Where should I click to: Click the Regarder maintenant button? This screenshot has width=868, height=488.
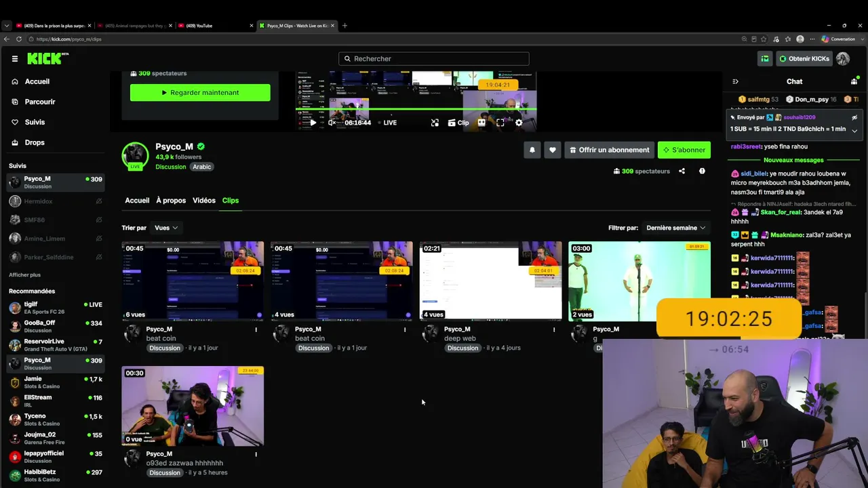click(x=200, y=93)
